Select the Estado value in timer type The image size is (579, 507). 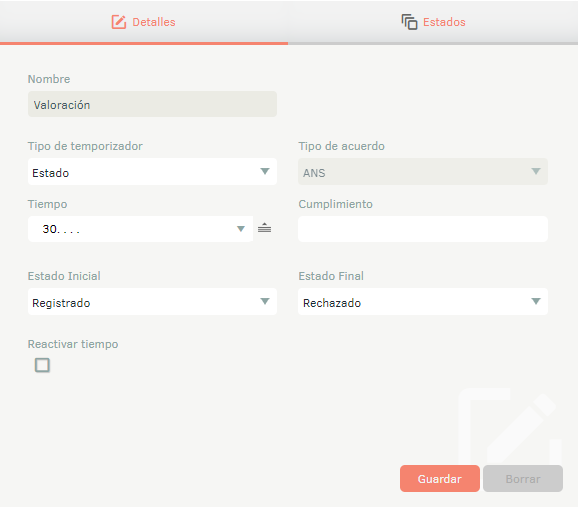[51, 173]
